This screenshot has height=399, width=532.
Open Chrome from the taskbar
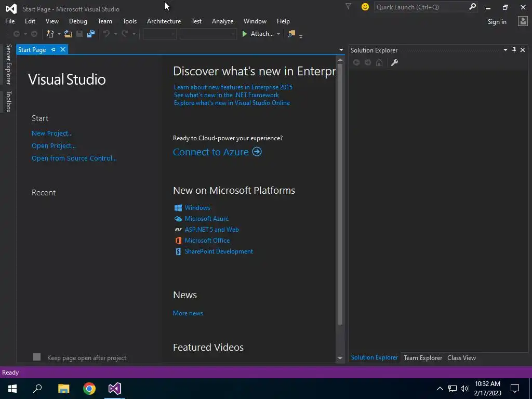(x=89, y=389)
